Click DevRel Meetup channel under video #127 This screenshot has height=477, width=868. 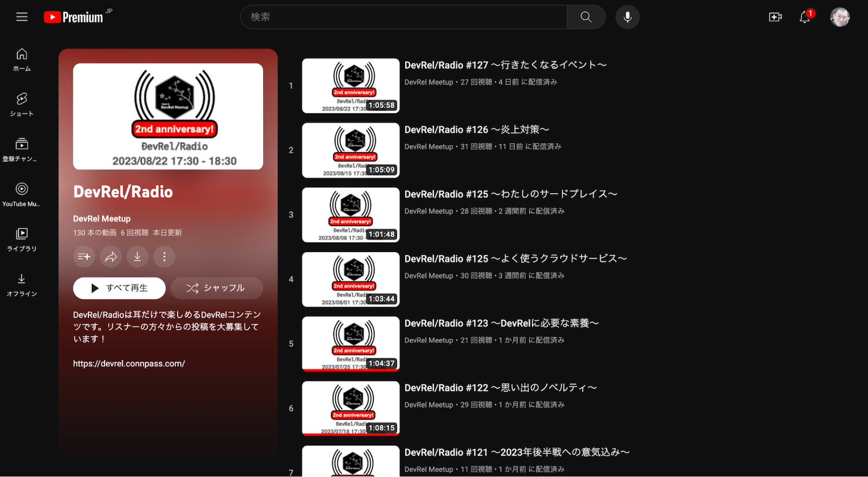click(429, 82)
